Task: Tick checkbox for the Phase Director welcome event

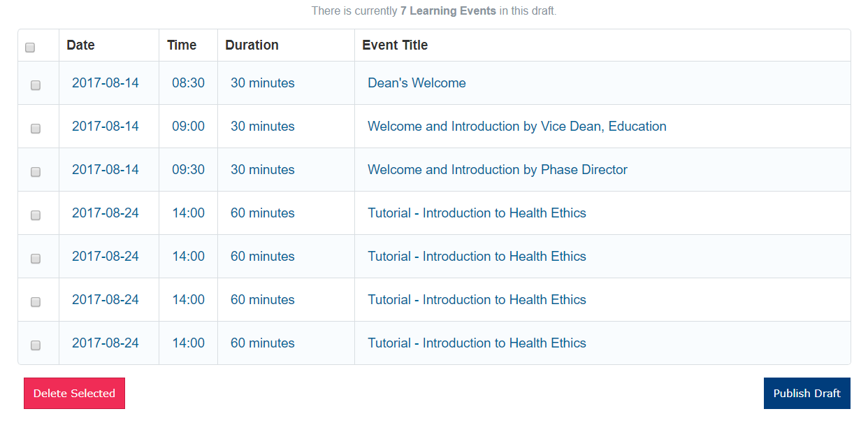Action: [36, 172]
